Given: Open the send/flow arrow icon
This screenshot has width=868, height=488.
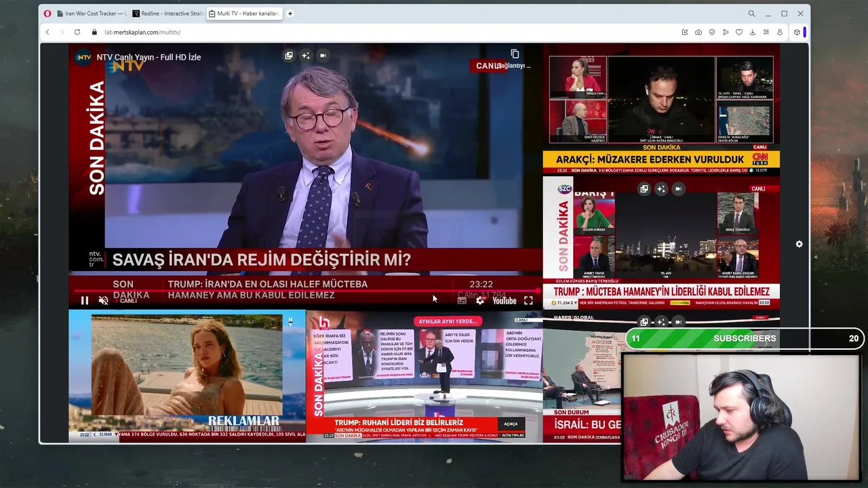Looking at the screenshot, I should (x=726, y=32).
